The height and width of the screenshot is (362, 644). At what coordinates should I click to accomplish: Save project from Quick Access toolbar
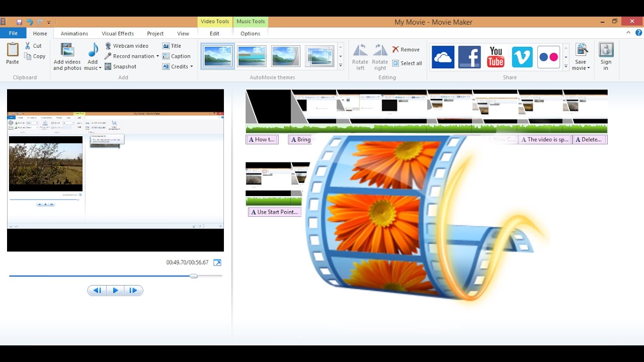tap(19, 22)
